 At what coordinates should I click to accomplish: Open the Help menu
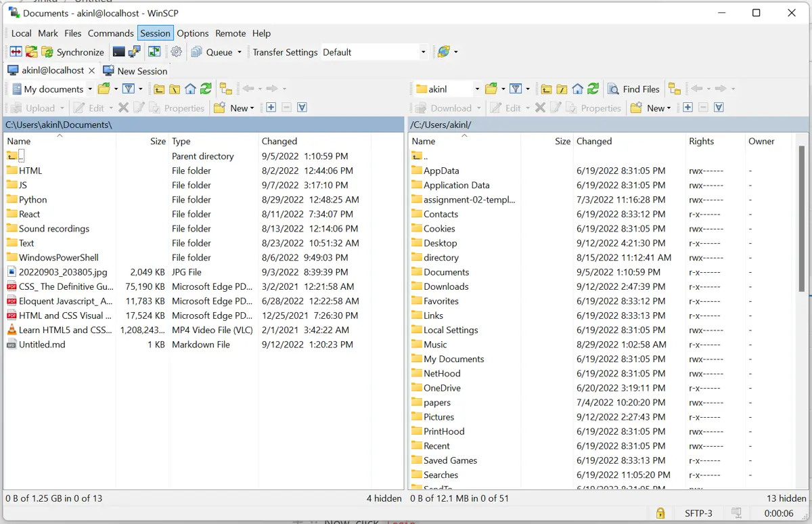click(261, 33)
